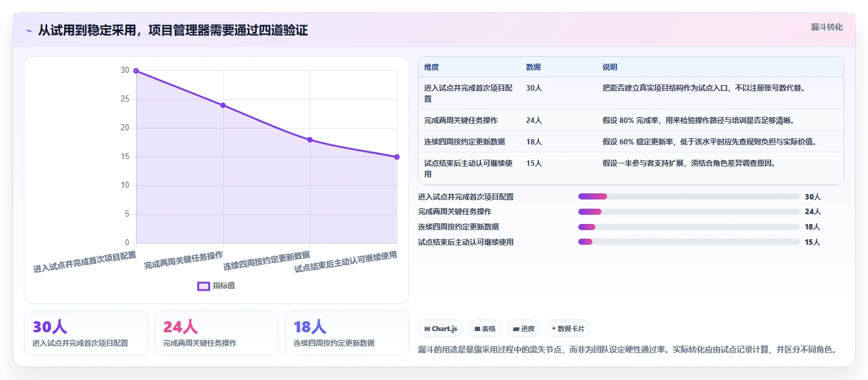Click the 18人 stat card

point(347,333)
